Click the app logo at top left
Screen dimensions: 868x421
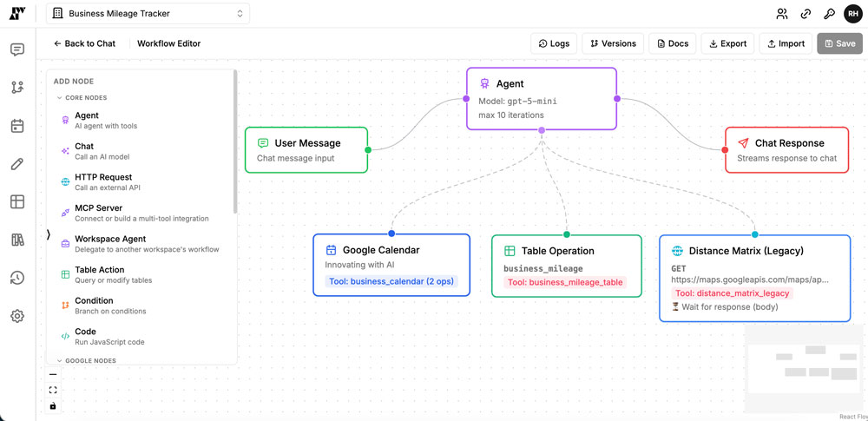click(x=17, y=13)
